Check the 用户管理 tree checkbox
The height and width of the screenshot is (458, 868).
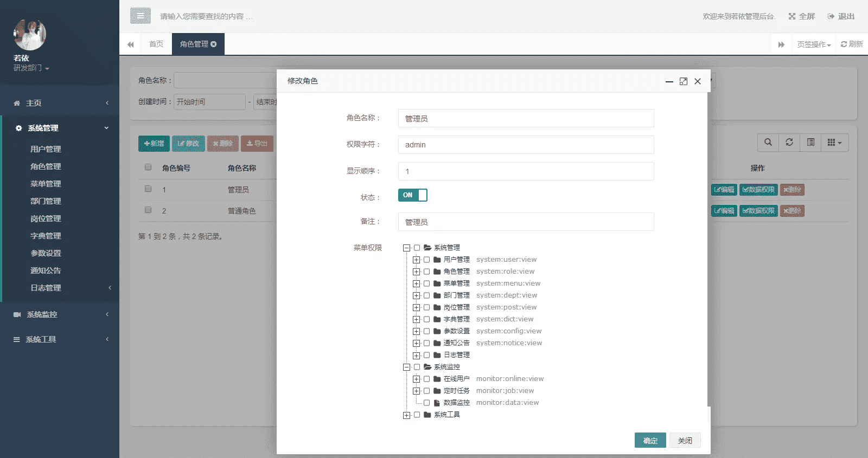click(x=426, y=260)
